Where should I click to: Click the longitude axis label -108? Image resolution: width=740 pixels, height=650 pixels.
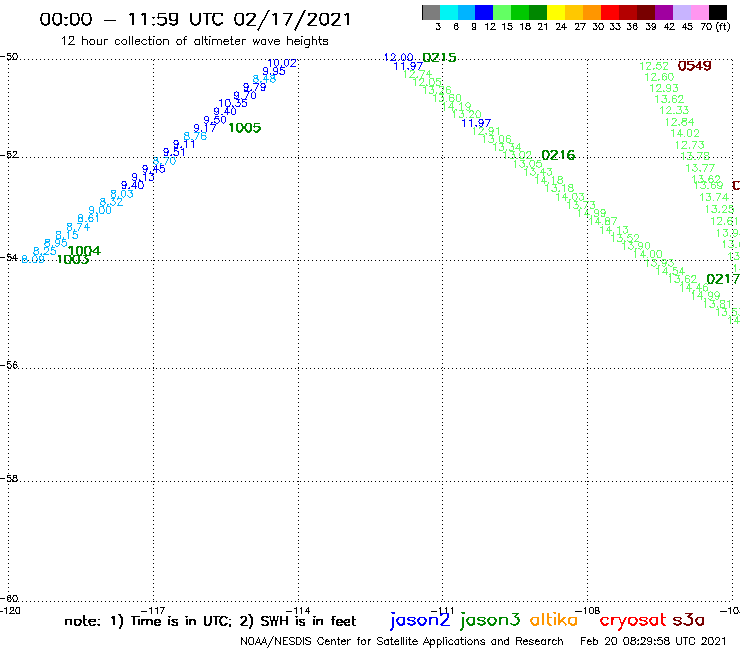point(588,611)
